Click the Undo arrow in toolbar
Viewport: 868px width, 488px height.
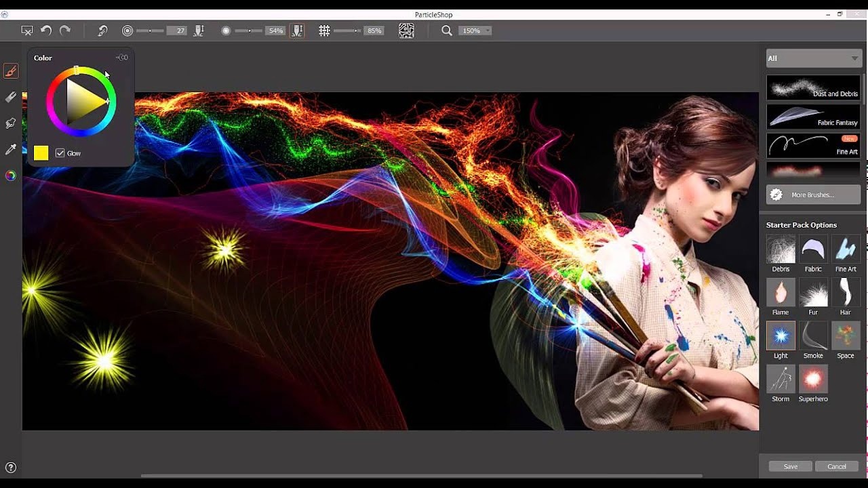(x=46, y=30)
